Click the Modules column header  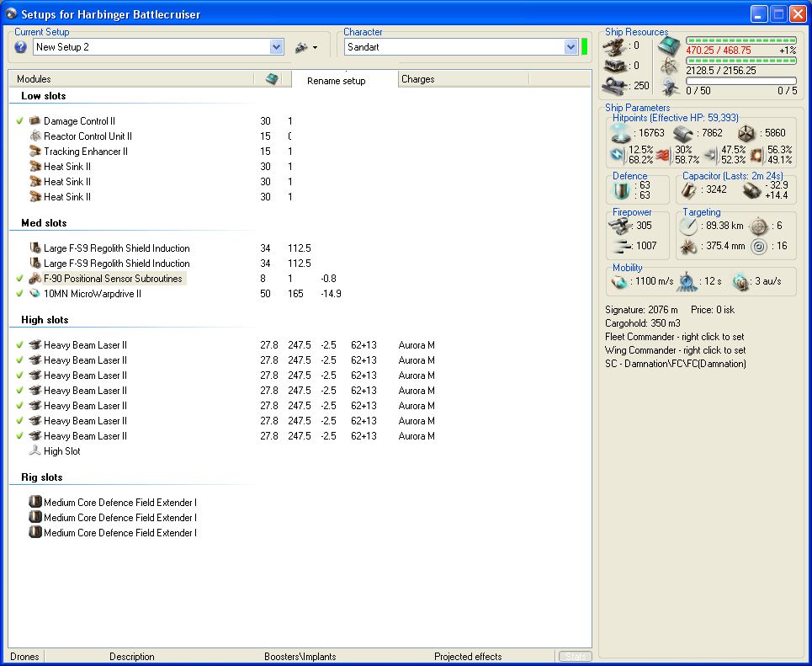click(131, 79)
